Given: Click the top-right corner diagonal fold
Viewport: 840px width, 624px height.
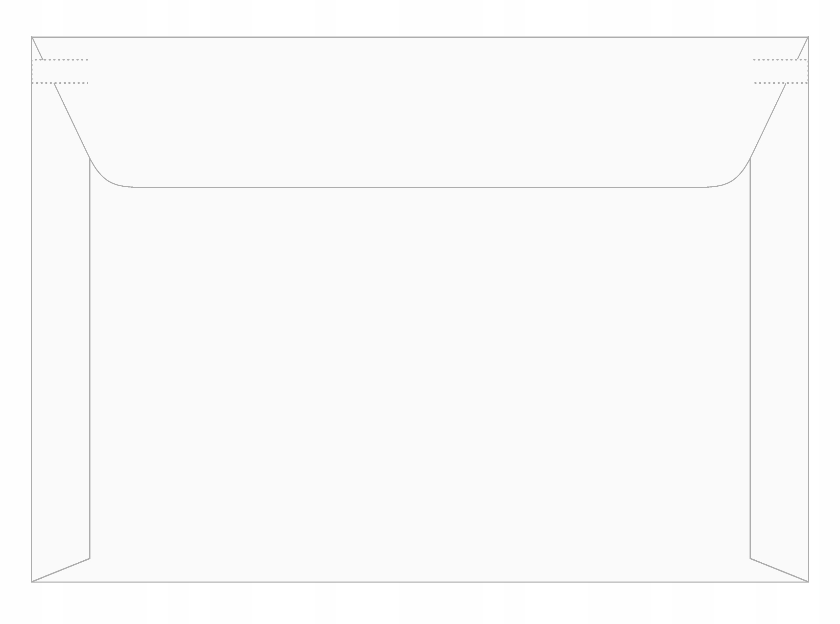Looking at the screenshot, I should click(x=802, y=48).
